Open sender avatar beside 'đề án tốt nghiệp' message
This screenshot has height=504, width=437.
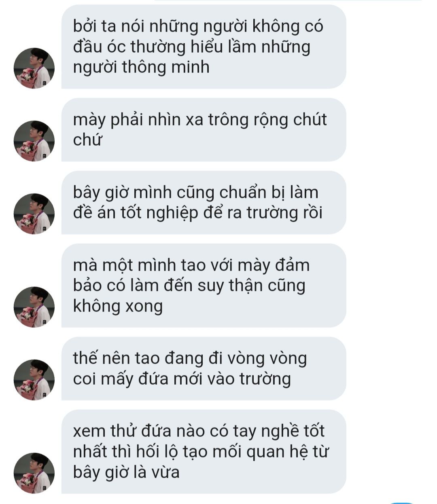point(34,214)
